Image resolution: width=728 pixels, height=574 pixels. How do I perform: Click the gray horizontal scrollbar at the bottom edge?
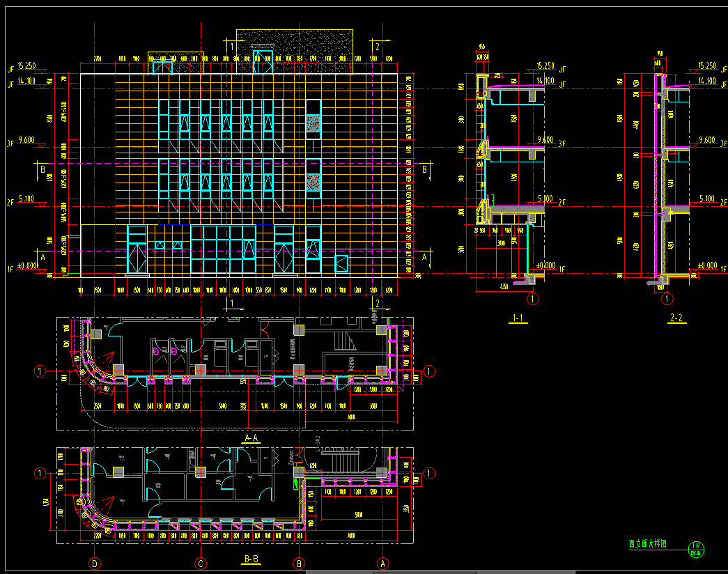(x=440, y=572)
